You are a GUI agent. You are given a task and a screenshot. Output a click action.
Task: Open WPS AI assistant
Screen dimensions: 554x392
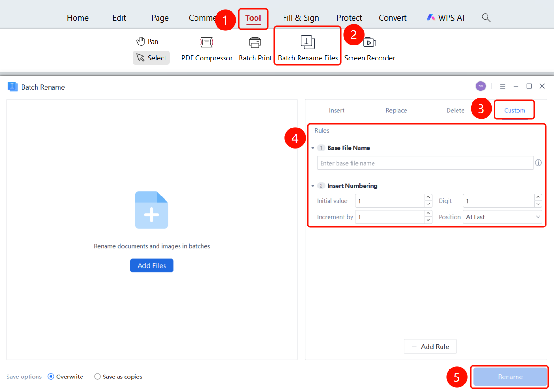point(446,18)
